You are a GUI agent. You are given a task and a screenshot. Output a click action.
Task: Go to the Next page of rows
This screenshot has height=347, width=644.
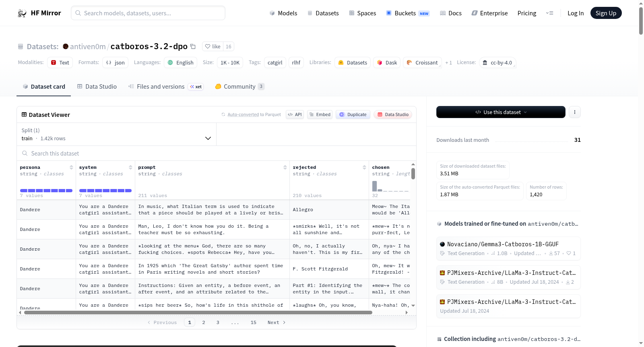pyautogui.click(x=277, y=322)
